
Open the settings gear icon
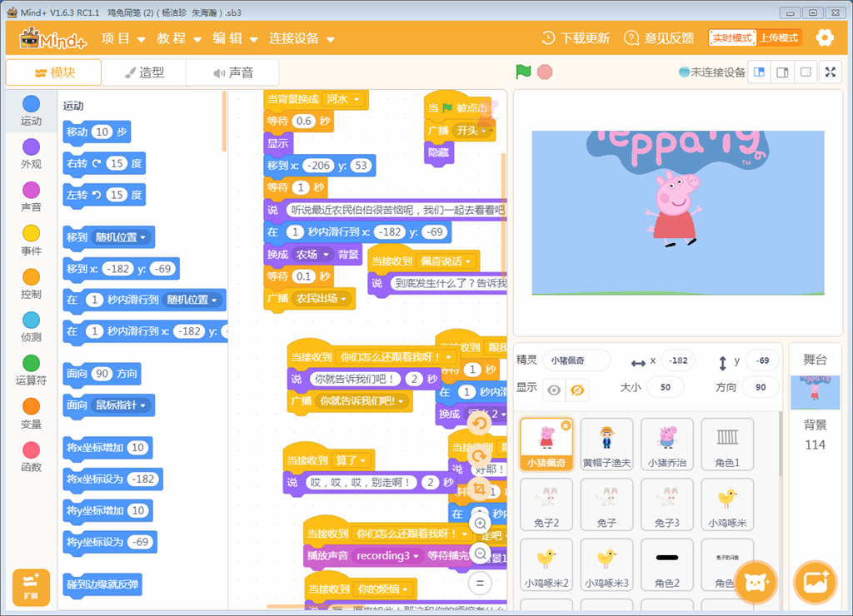825,37
